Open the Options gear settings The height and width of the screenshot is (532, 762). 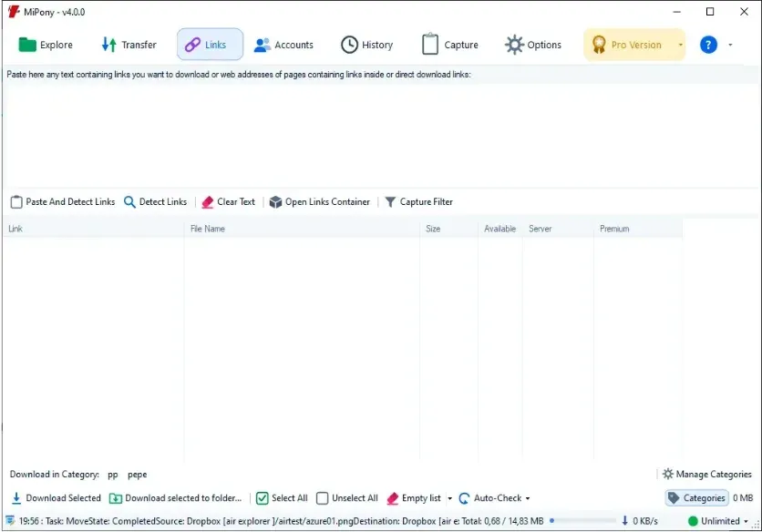(533, 45)
